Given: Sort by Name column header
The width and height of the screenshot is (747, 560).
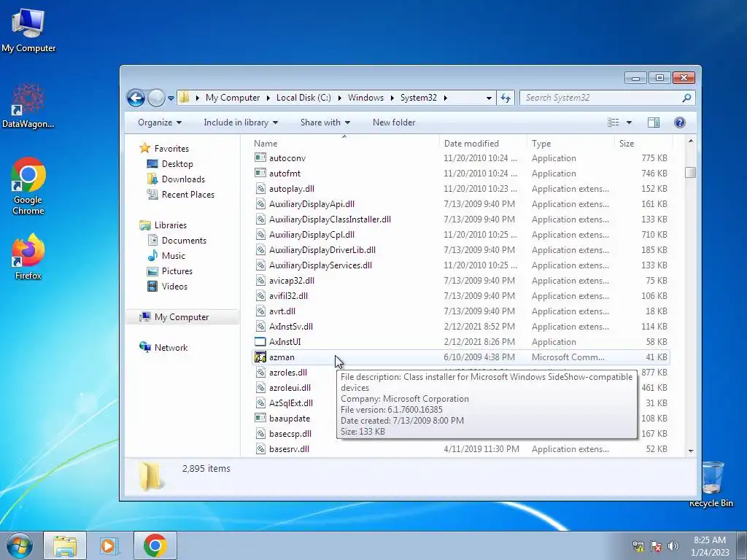Looking at the screenshot, I should click(x=266, y=144).
